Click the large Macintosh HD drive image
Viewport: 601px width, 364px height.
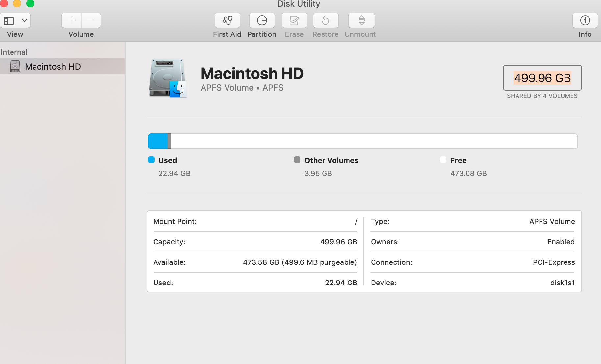pos(168,78)
